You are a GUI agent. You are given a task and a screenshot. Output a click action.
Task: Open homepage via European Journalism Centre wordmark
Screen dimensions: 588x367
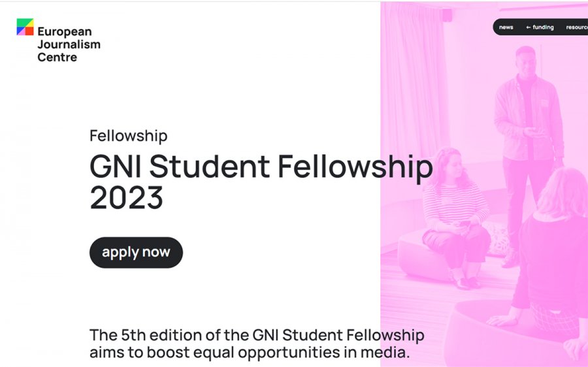[69, 44]
